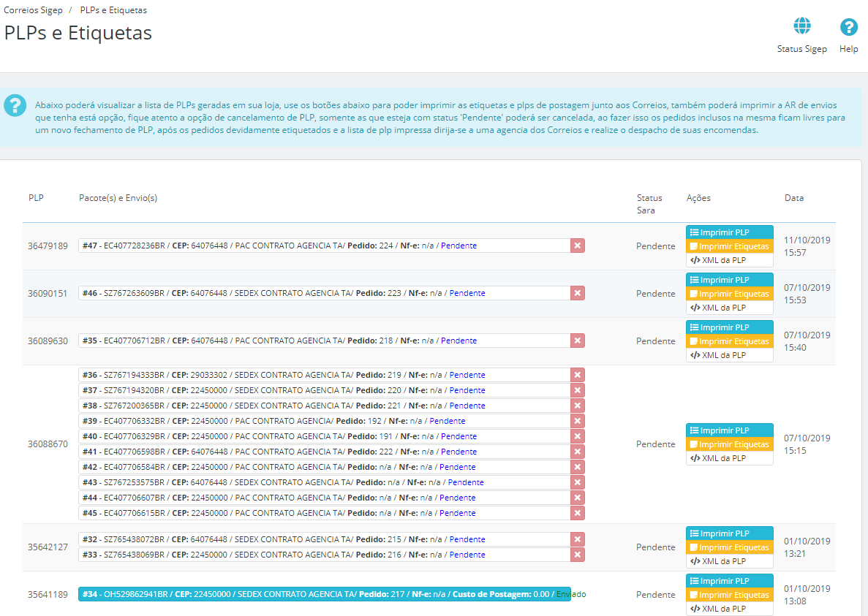The width and height of the screenshot is (868, 616).
Task: Select the blue sent package #34 row
Action: (324, 594)
